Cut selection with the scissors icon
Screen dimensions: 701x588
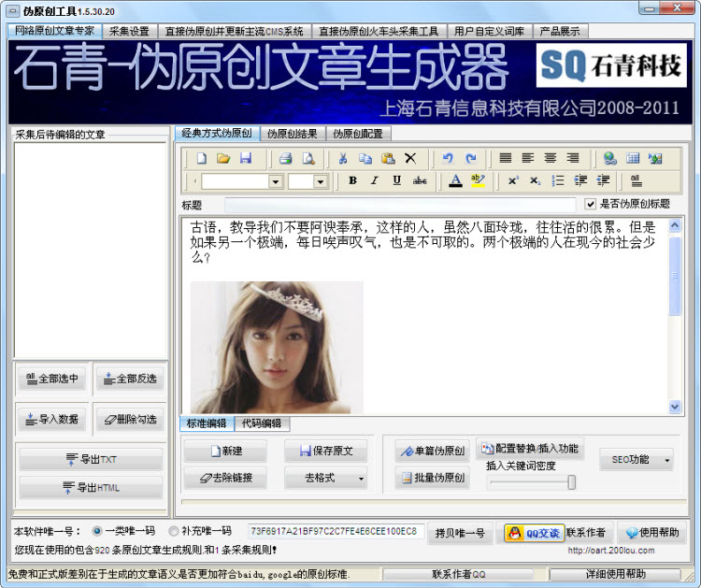click(343, 158)
